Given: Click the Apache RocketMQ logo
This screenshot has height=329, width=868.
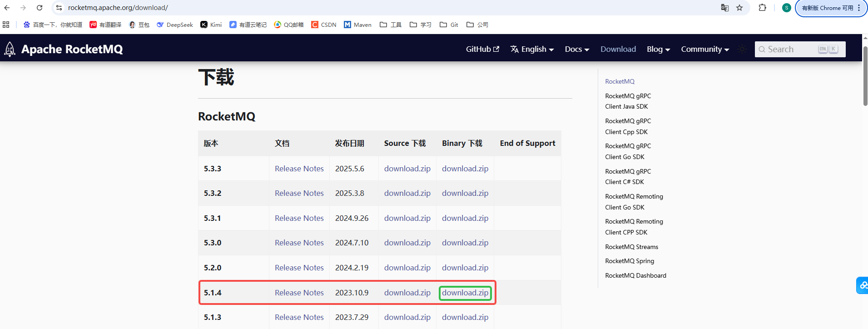Looking at the screenshot, I should tap(64, 49).
